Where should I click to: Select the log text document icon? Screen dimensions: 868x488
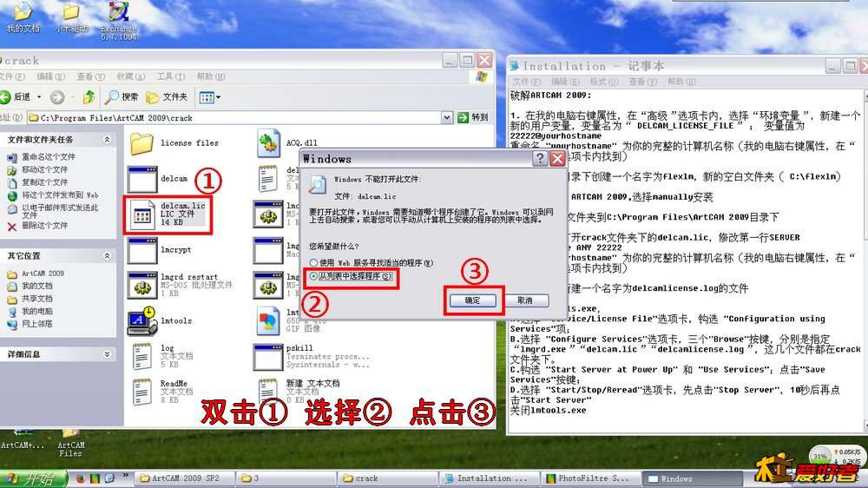(x=141, y=357)
